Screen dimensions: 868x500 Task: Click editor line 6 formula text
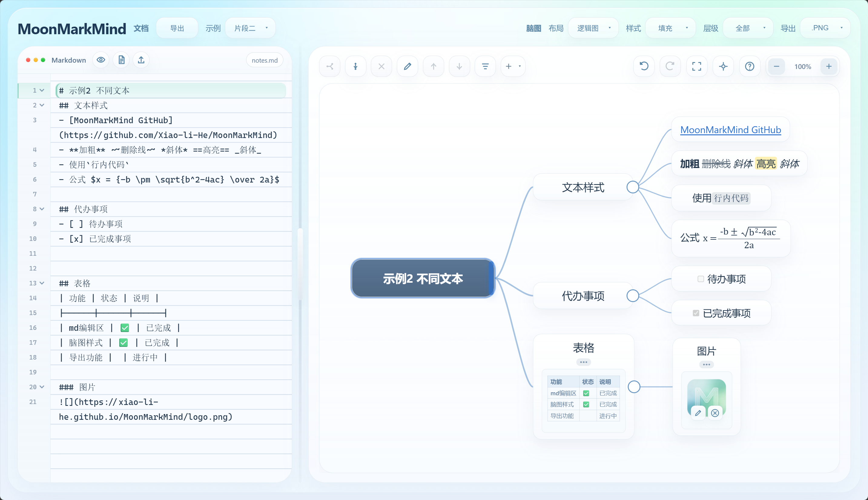tap(169, 179)
